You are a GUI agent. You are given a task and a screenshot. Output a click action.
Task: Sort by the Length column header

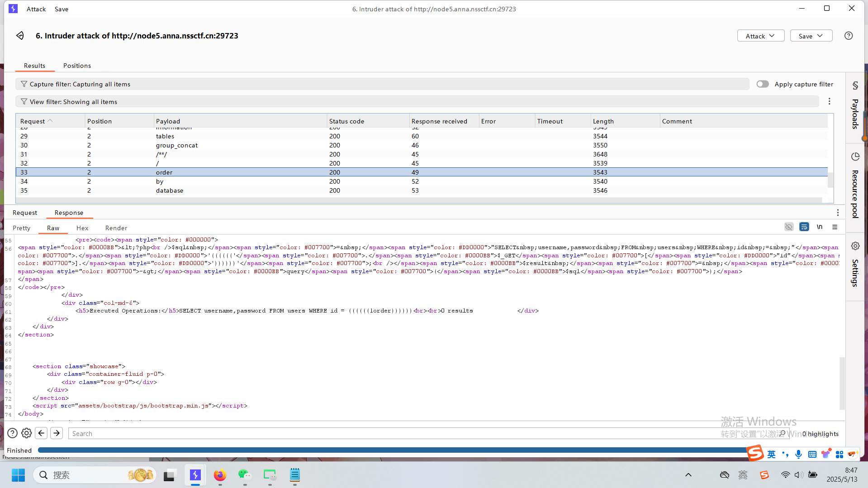point(625,121)
